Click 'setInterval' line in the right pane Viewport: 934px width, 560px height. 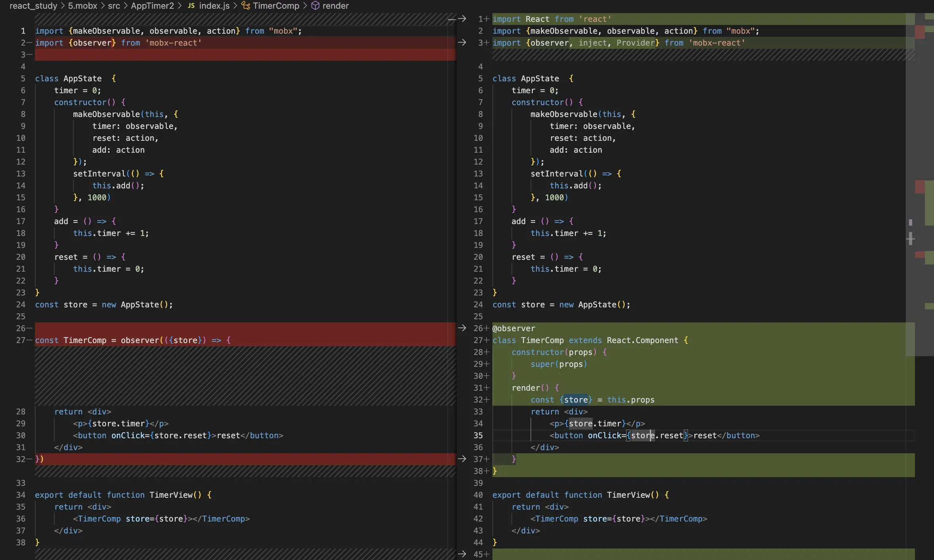point(576,174)
